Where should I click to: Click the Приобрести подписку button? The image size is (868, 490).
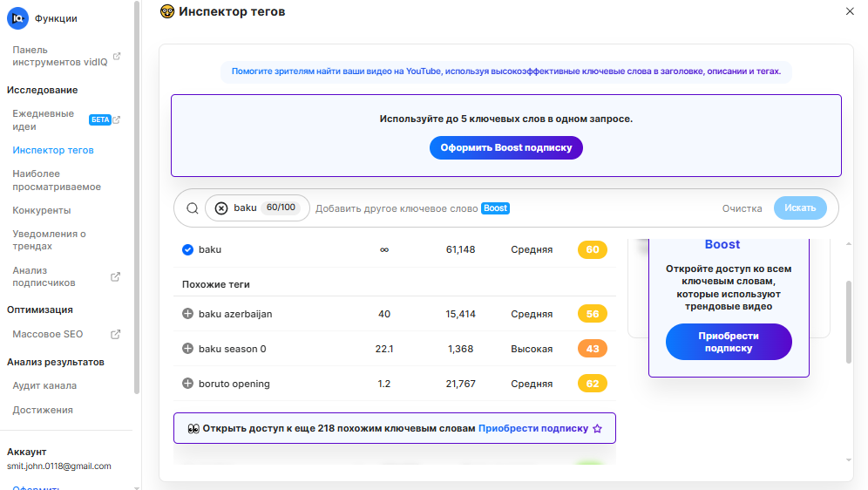point(729,342)
